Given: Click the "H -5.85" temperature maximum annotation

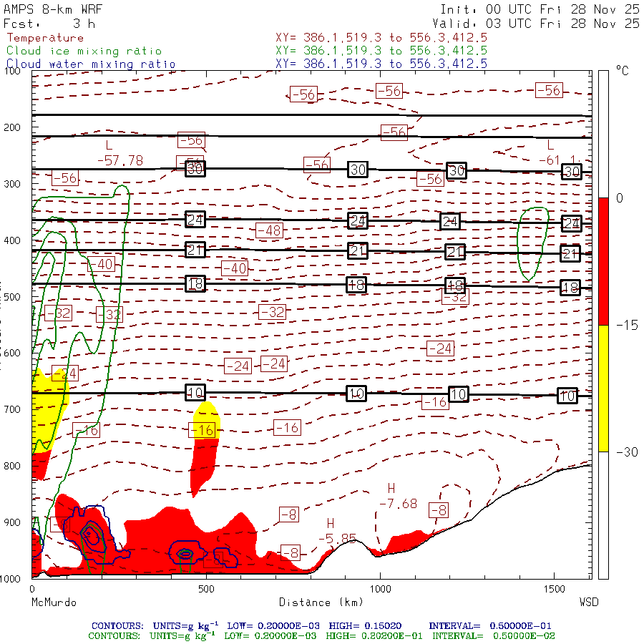Looking at the screenshot, I should pyautogui.click(x=337, y=531).
